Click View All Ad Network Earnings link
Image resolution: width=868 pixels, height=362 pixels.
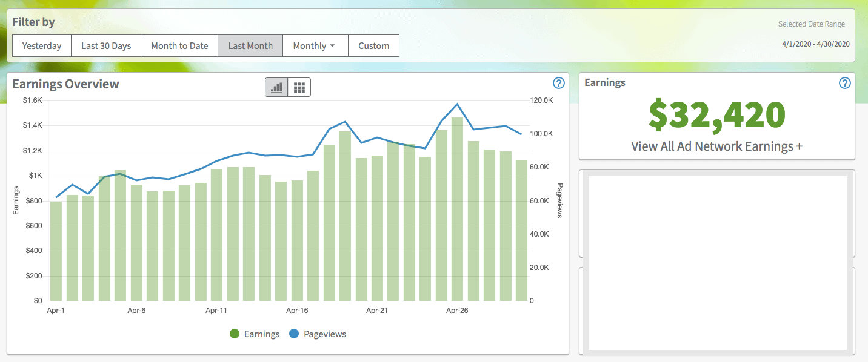[716, 146]
